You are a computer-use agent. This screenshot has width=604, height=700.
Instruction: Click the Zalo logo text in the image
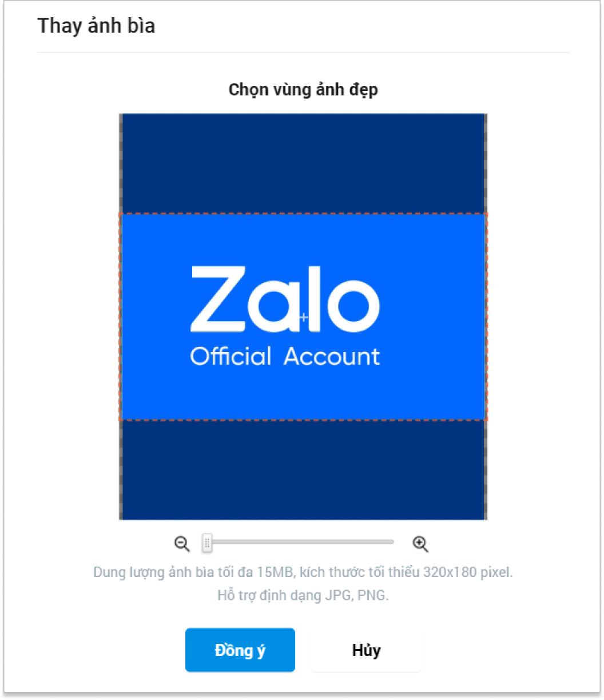[285, 300]
